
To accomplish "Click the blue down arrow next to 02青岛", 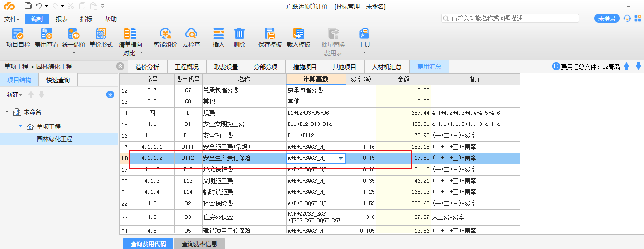I will tap(638, 66).
